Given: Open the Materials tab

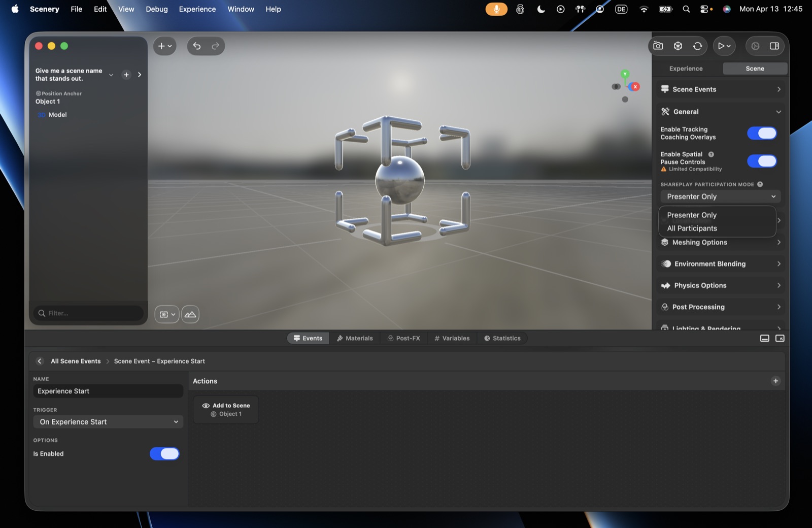Looking at the screenshot, I should point(355,338).
